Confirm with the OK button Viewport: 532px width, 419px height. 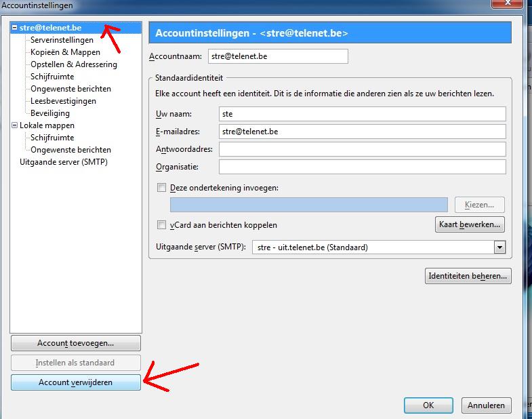point(428,405)
